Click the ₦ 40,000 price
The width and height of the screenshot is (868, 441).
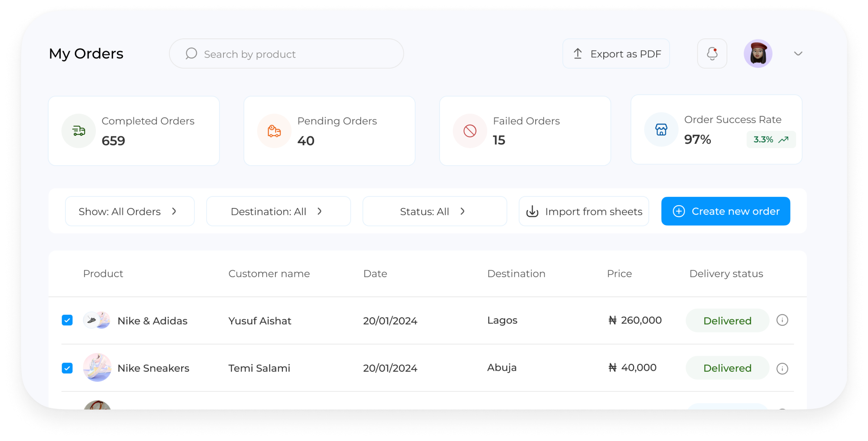coord(632,367)
